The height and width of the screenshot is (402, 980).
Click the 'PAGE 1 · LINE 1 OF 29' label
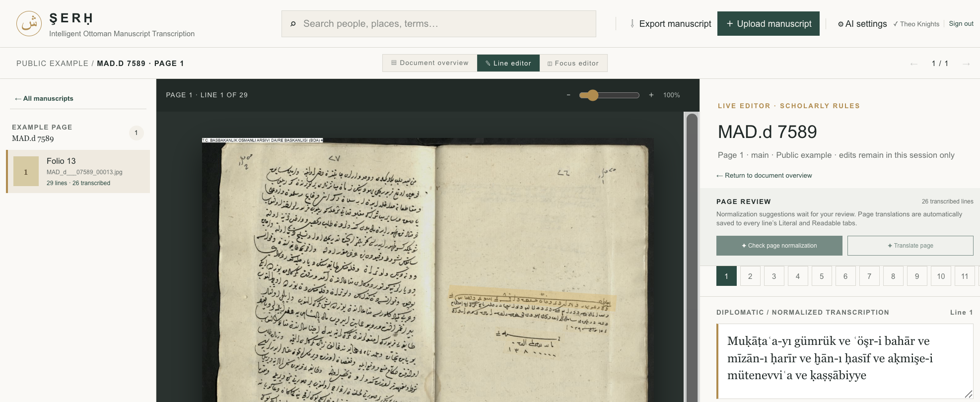tap(207, 95)
